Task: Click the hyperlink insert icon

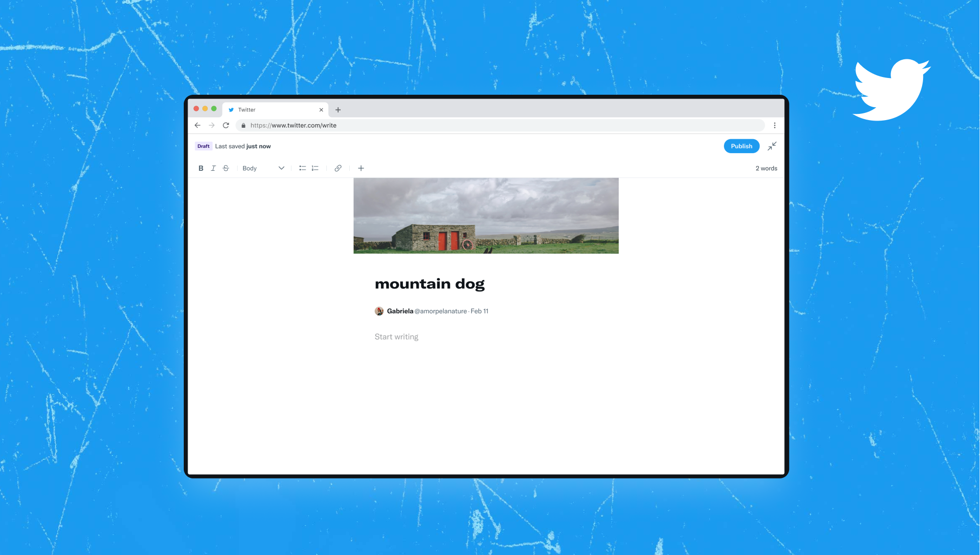Action: pos(338,168)
